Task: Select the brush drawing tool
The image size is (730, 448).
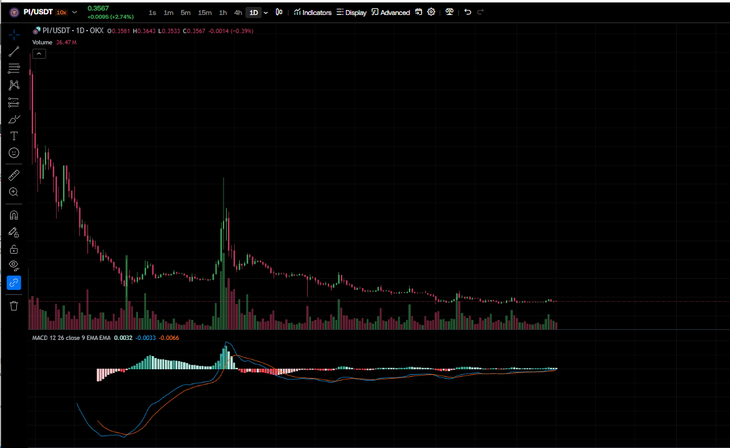Action: (x=14, y=119)
